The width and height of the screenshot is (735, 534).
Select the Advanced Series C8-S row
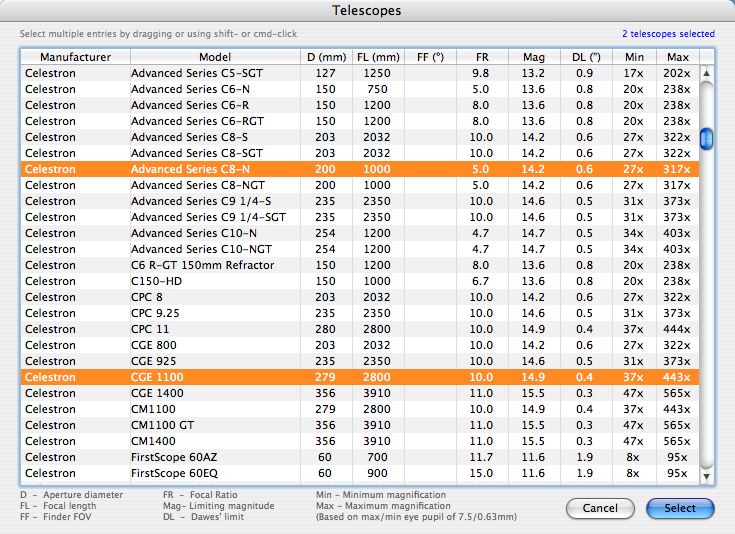click(x=360, y=137)
